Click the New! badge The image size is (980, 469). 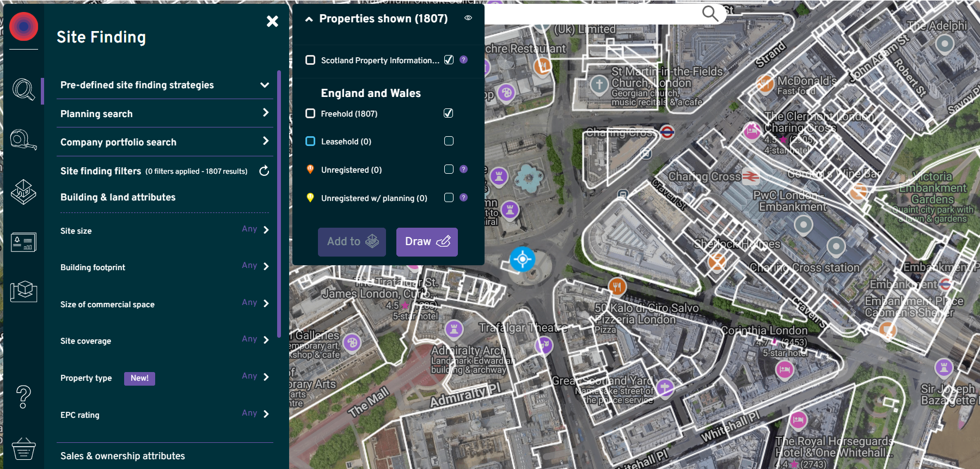coord(139,379)
